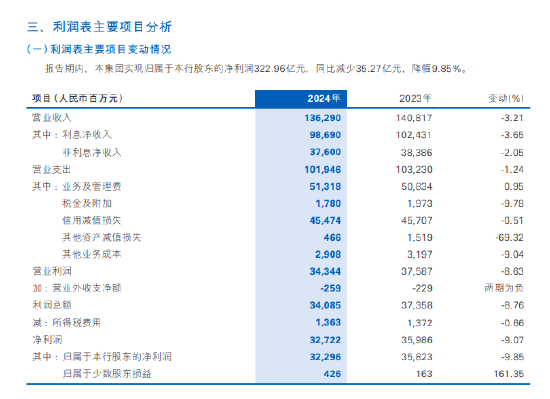Click the value 37,600
Screen dimensions: 550x399
tap(325, 152)
